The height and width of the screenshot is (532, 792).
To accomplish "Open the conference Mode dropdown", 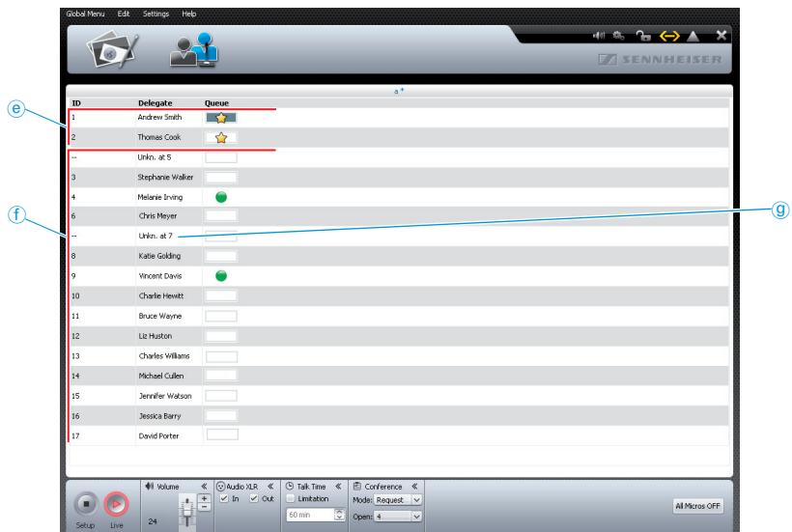I will 398,500.
